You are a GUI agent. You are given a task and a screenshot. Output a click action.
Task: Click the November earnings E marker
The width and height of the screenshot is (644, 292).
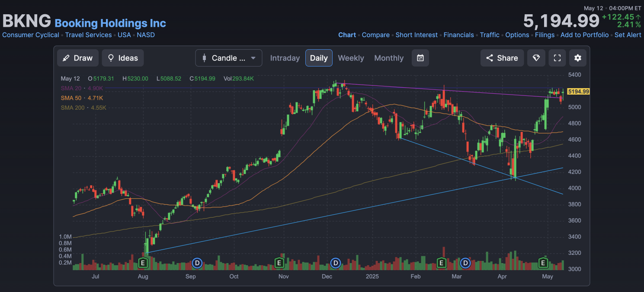tap(279, 262)
